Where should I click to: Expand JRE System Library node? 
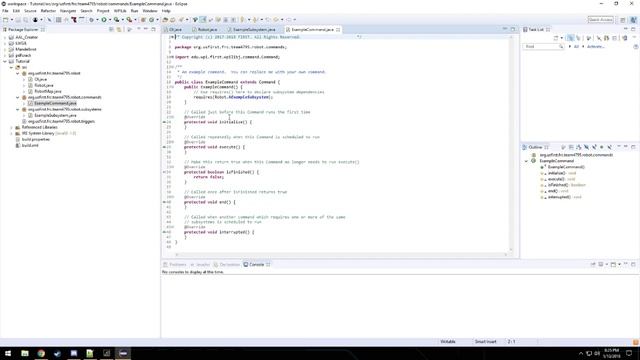(x=11, y=133)
